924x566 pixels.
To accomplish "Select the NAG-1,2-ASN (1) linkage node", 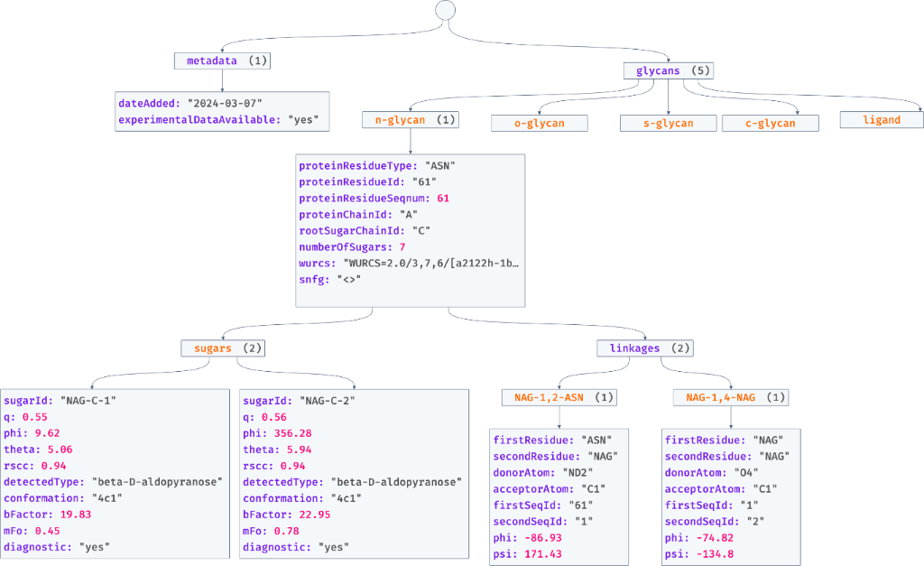I will tap(559, 397).
